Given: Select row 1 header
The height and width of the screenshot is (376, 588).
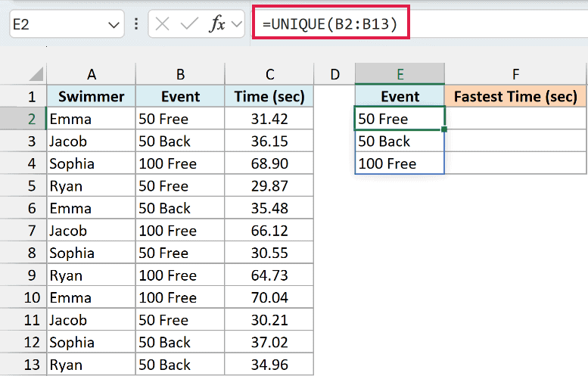Looking at the screenshot, I should tap(23, 97).
